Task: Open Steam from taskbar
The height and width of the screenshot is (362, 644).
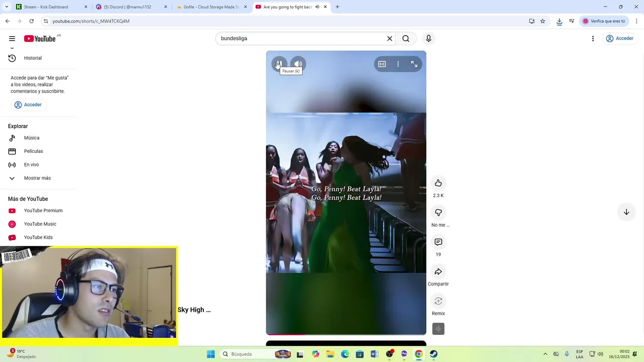Action: (434, 354)
